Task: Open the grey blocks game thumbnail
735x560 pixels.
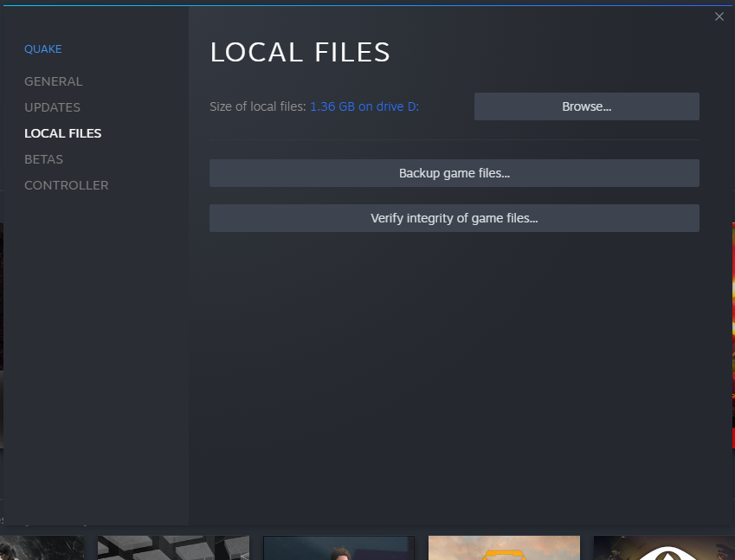Action: coord(173,548)
